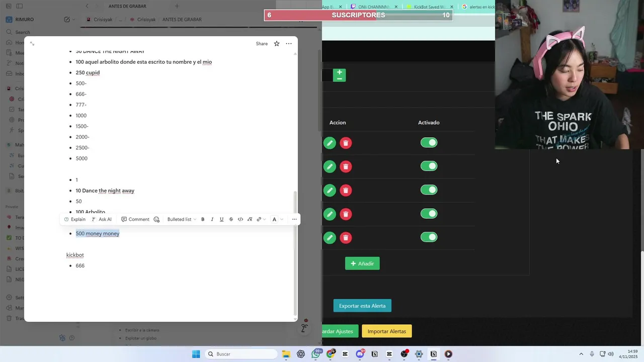The image size is (644, 362).
Task: Toggle the fourth row Activado switch
Action: click(x=429, y=214)
